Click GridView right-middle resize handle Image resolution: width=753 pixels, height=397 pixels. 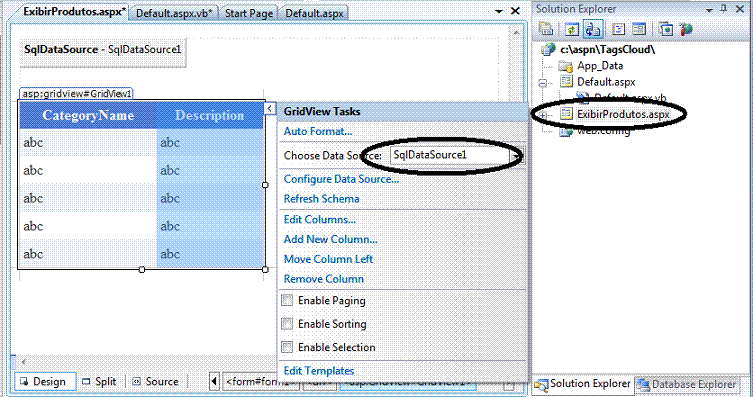265,185
